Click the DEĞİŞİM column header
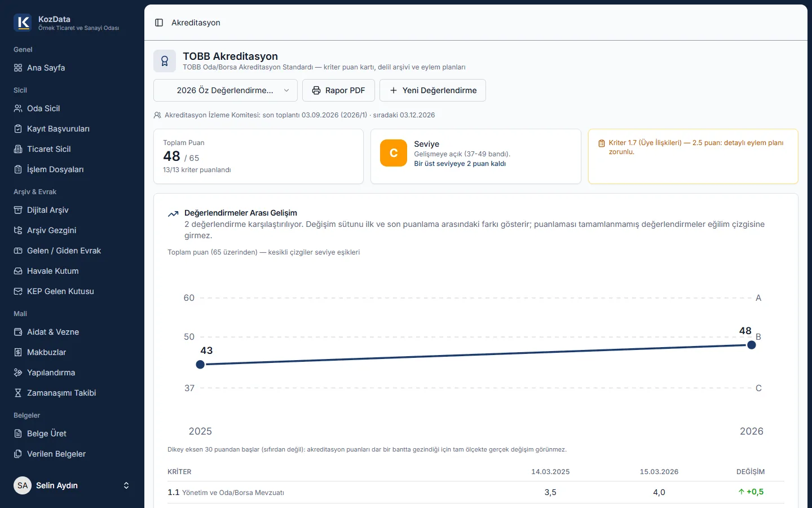 point(751,472)
